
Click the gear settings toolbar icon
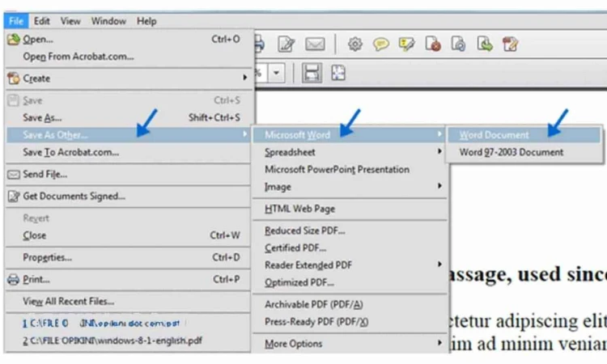click(355, 44)
